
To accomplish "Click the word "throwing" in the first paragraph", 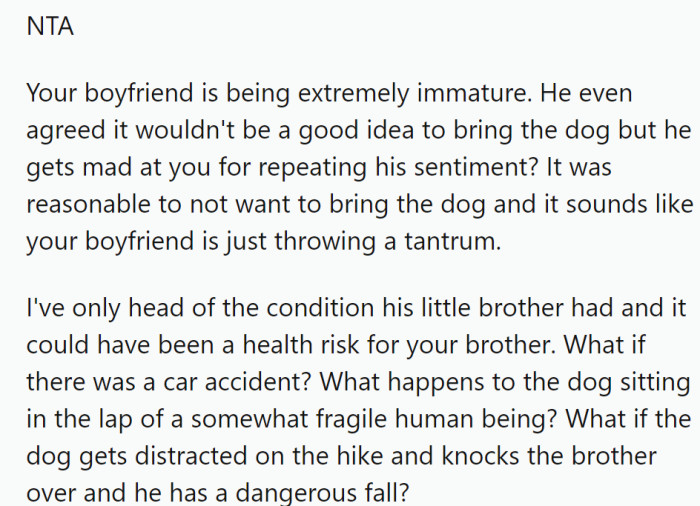I will pos(325,242).
